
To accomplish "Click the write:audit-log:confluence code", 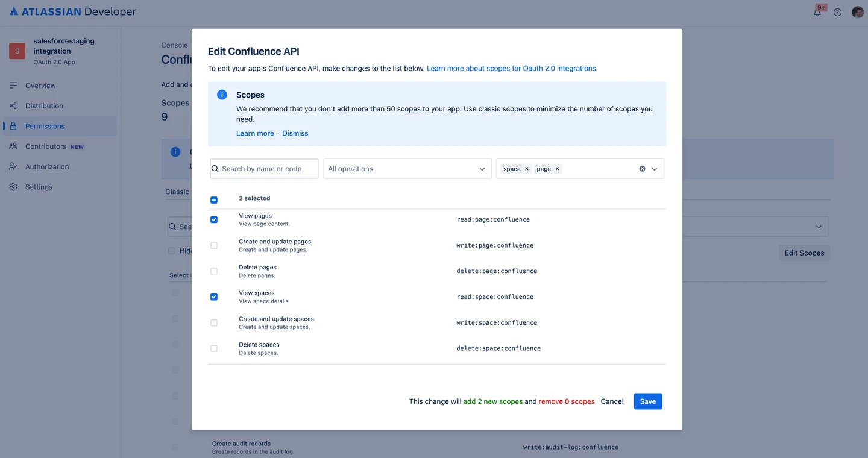I will 571,447.
